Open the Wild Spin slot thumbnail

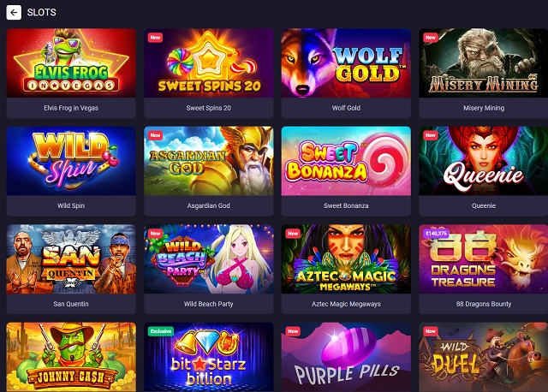71,161
